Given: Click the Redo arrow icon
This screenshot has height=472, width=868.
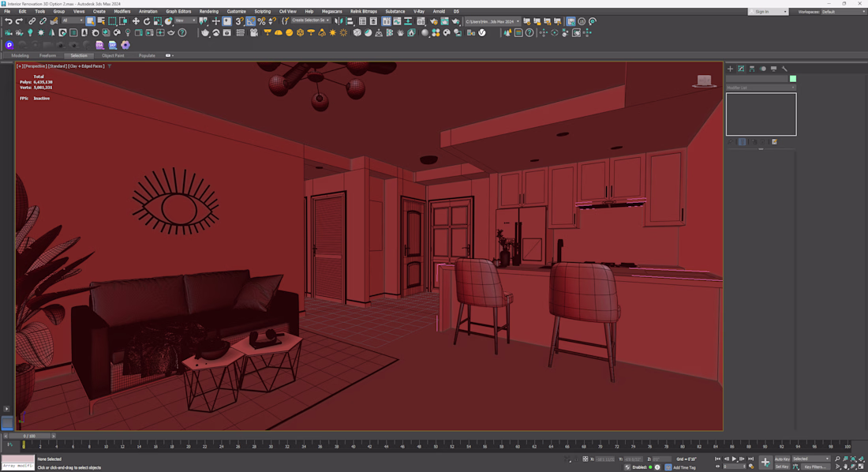Looking at the screenshot, I should point(19,21).
